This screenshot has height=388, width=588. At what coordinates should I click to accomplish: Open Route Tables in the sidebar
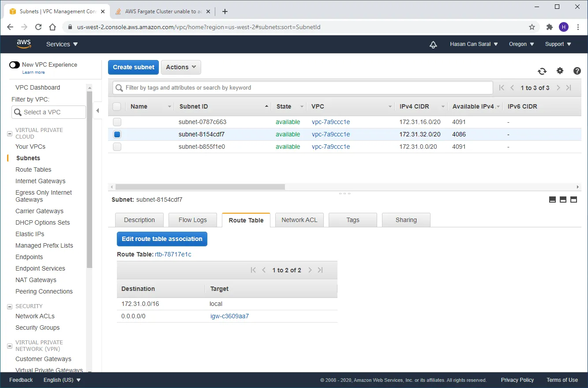(x=34, y=170)
